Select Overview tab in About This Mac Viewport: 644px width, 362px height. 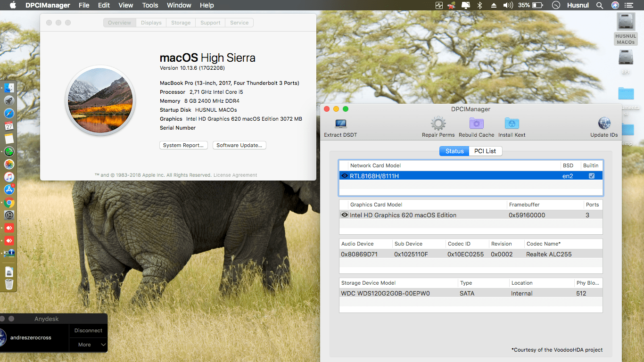[x=120, y=23]
